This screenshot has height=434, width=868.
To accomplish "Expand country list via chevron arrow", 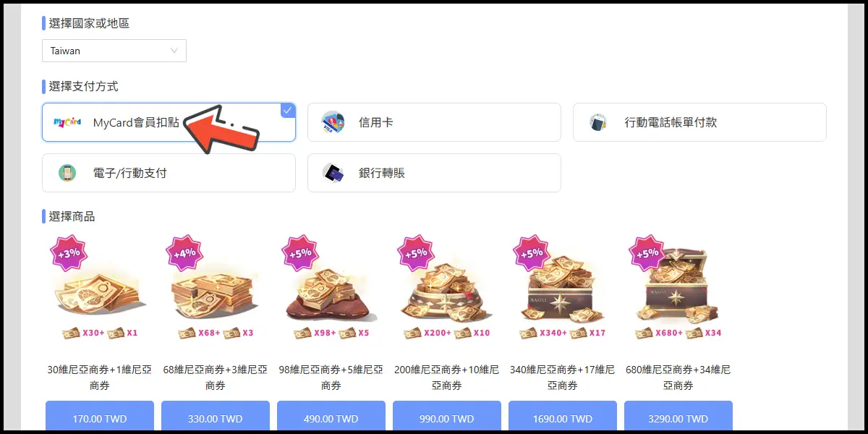I will (x=174, y=51).
